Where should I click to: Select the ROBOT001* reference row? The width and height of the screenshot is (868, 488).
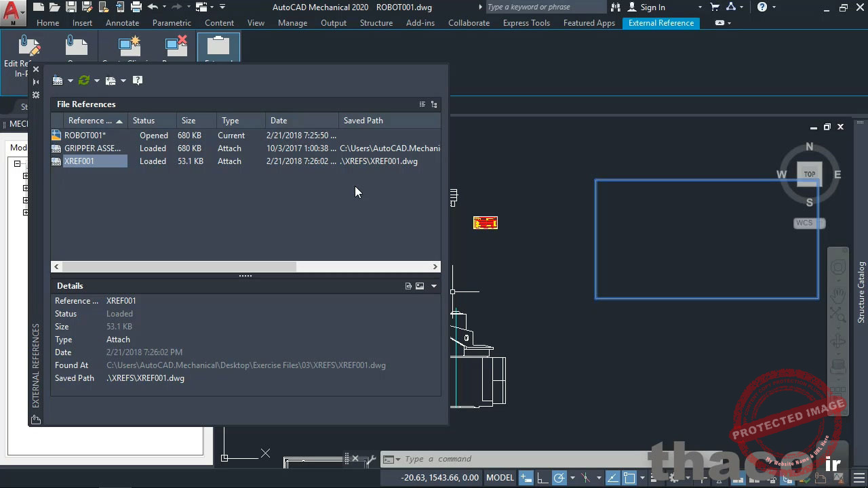click(x=245, y=136)
